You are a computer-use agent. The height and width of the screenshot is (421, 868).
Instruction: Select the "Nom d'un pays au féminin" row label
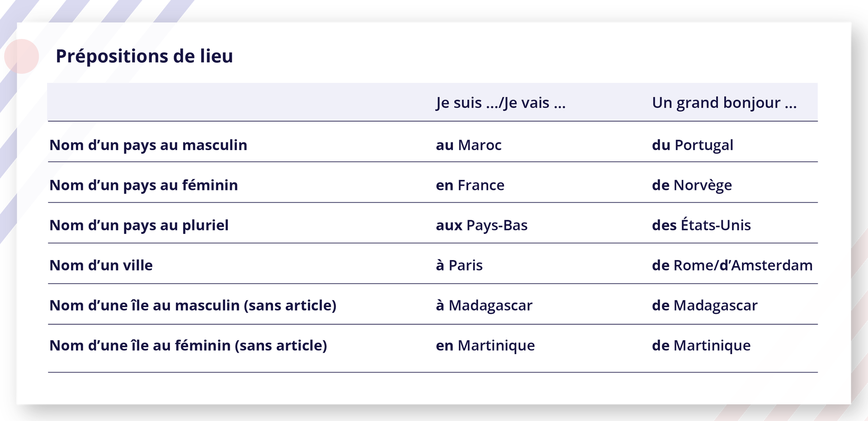(143, 185)
